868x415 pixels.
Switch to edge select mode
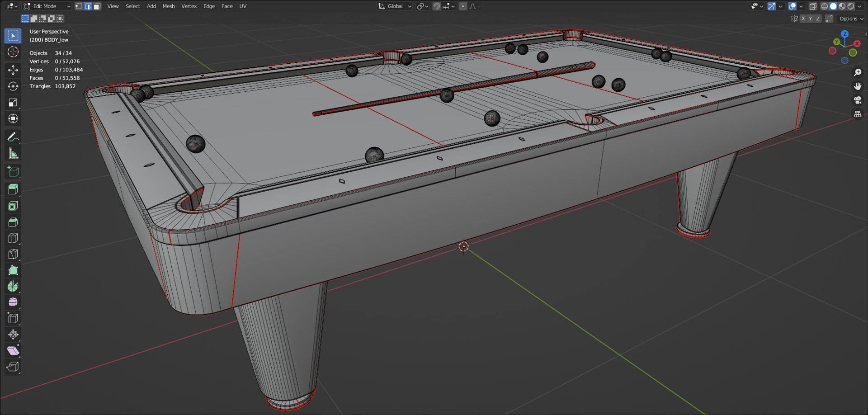point(88,6)
